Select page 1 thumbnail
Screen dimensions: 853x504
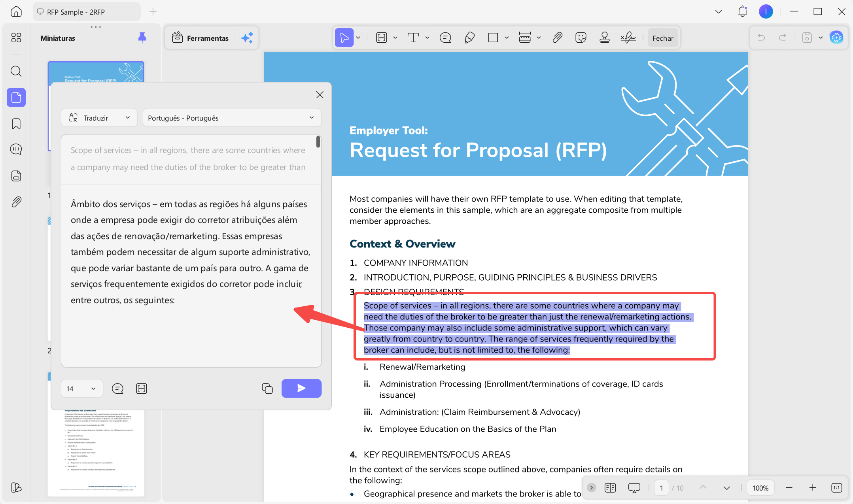96,72
